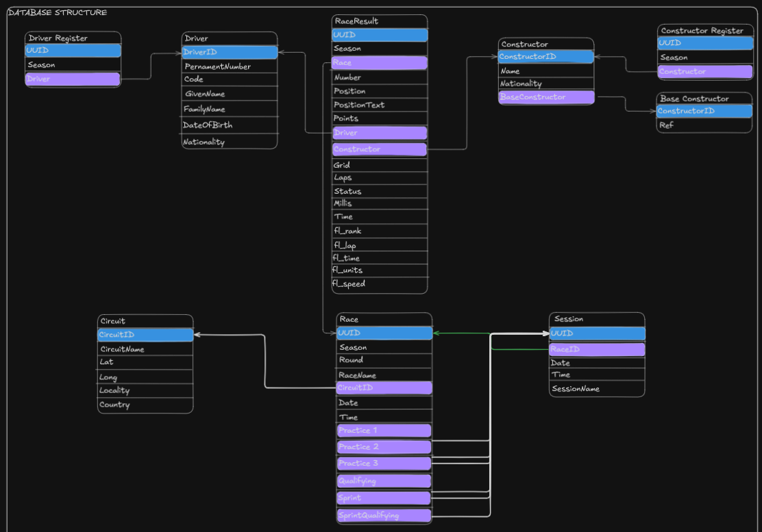Viewport: 762px width, 532px height.
Task: Select the CircuitName field
Action: tap(145, 349)
